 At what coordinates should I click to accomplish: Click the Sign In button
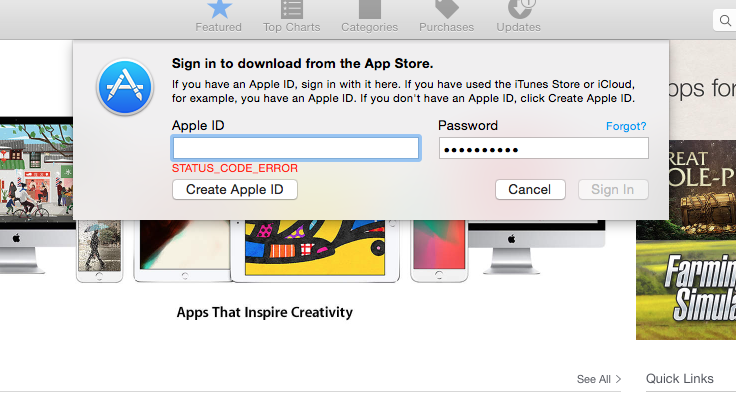coord(613,190)
